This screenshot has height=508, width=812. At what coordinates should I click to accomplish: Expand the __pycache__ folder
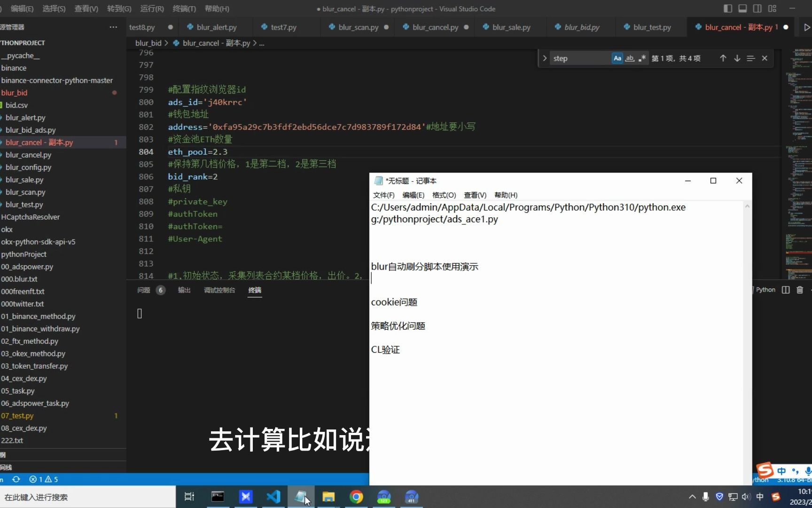pos(20,56)
